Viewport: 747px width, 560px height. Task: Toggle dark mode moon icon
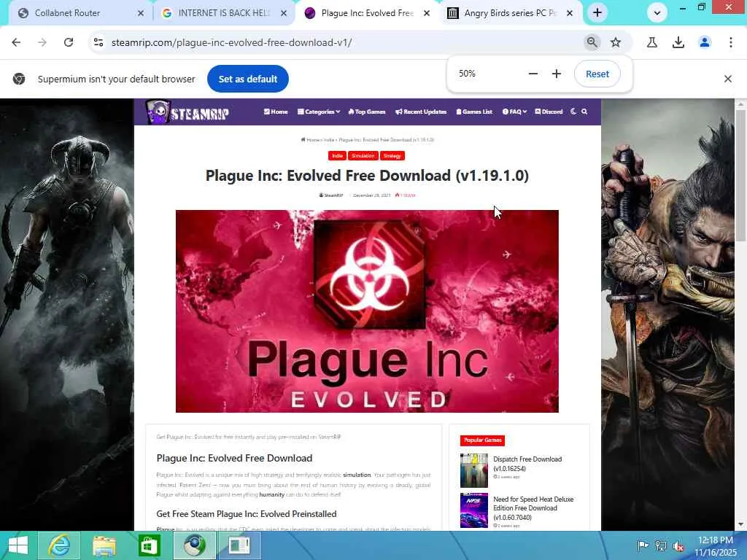pos(573,112)
